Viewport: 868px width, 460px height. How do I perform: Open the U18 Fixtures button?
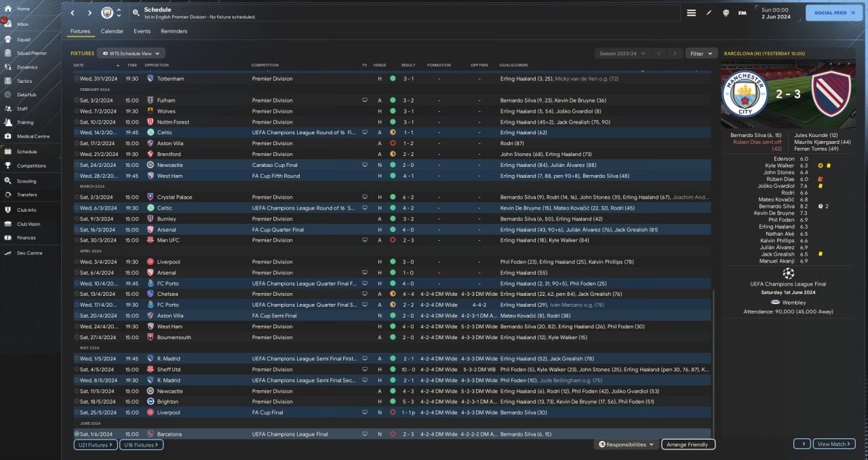[x=142, y=445]
